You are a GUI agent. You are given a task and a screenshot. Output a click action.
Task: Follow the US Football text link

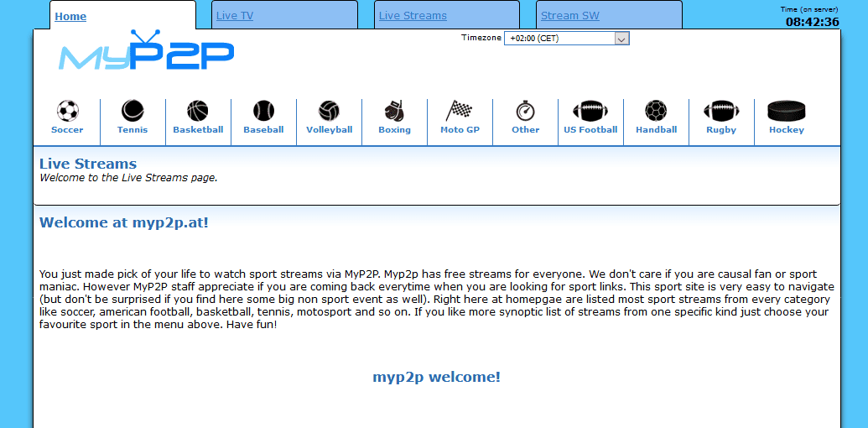coord(590,130)
